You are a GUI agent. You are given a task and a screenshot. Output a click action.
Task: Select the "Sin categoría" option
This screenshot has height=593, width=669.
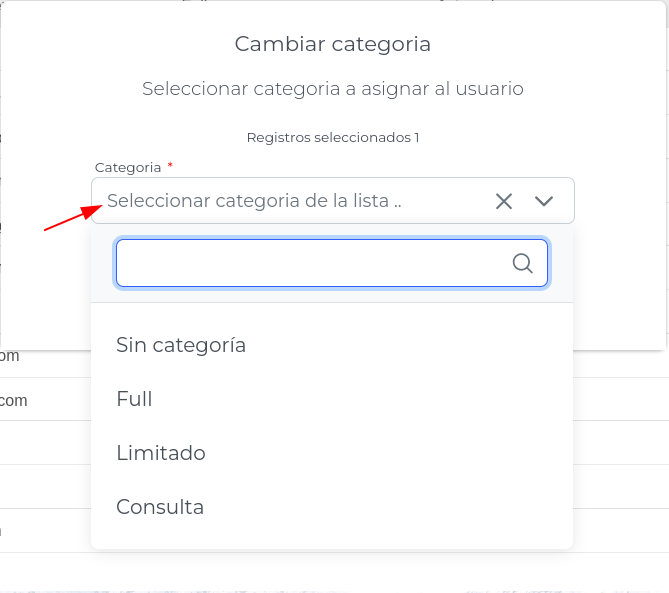tap(181, 345)
